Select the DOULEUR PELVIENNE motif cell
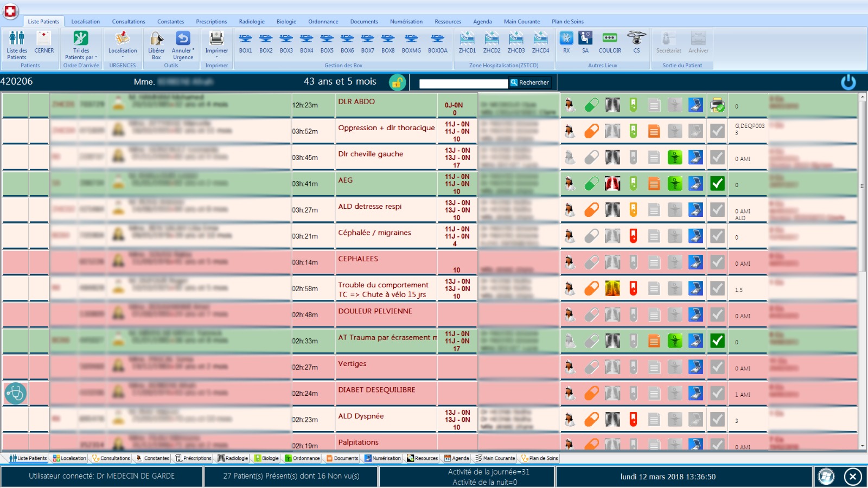Viewport: 868px width, 488px height. click(x=386, y=314)
